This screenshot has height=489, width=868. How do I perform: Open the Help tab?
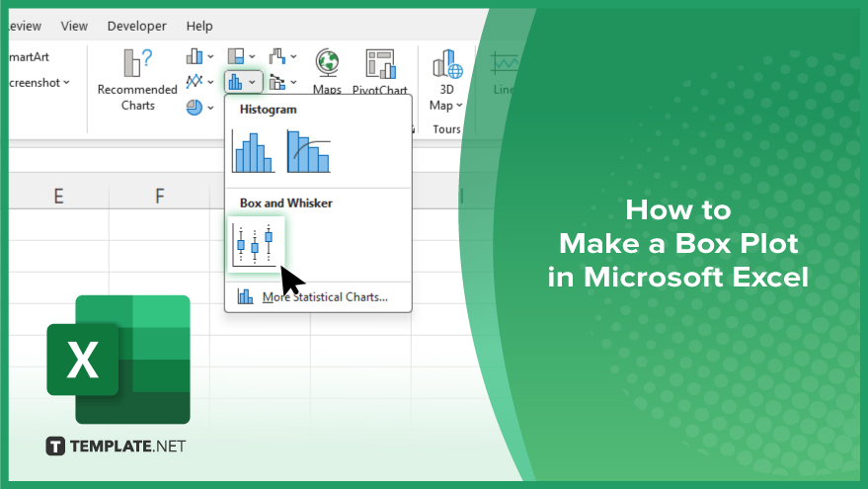pos(199,26)
